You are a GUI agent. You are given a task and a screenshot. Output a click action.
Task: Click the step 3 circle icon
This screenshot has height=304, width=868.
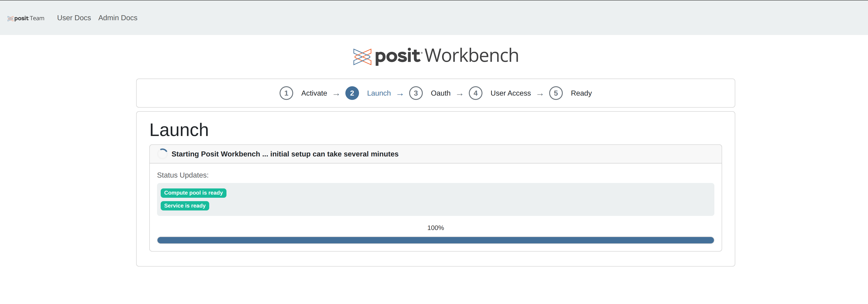click(x=416, y=93)
